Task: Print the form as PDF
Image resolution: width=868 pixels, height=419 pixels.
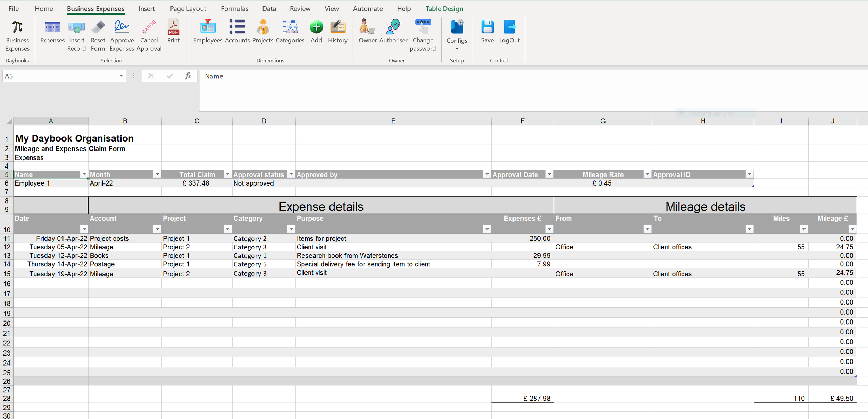Action: click(x=173, y=27)
